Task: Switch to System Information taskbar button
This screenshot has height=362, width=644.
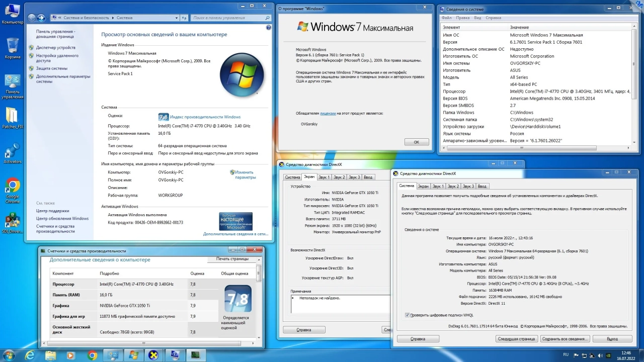Action: (175, 355)
